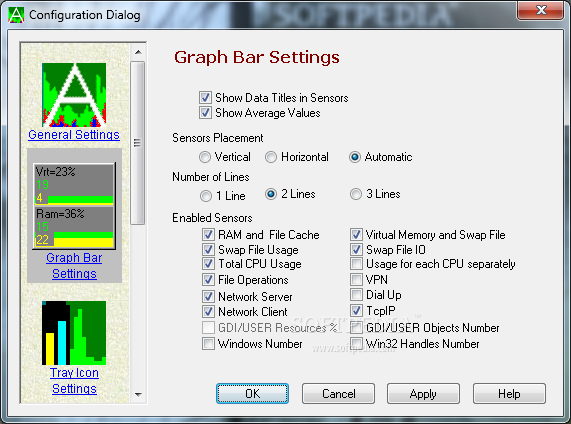Uncheck Total CPU Usage sensor
Screen dimensions: 571x424
pos(208,263)
